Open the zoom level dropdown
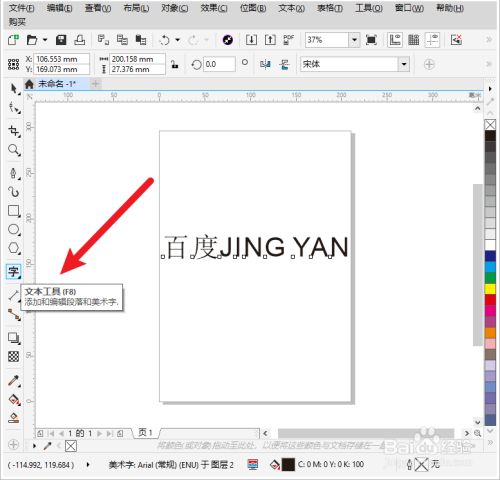The width and height of the screenshot is (500, 480). click(x=354, y=40)
